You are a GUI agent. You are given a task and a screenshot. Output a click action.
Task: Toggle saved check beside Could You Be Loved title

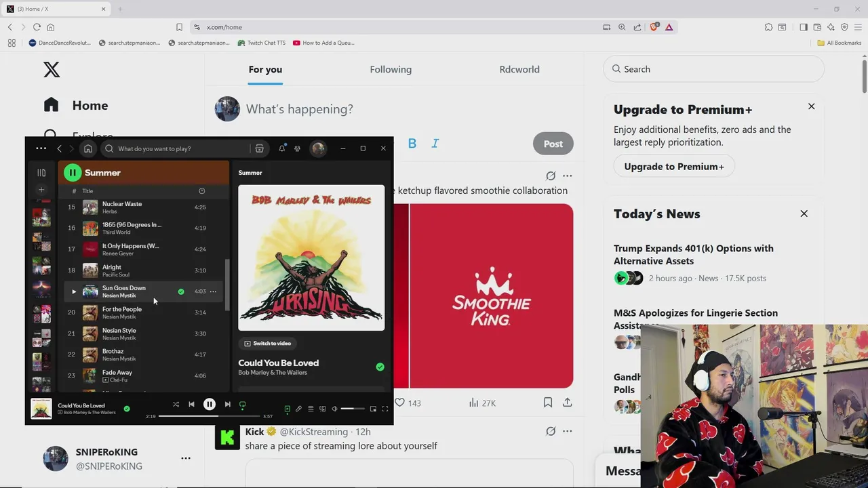pos(380,367)
